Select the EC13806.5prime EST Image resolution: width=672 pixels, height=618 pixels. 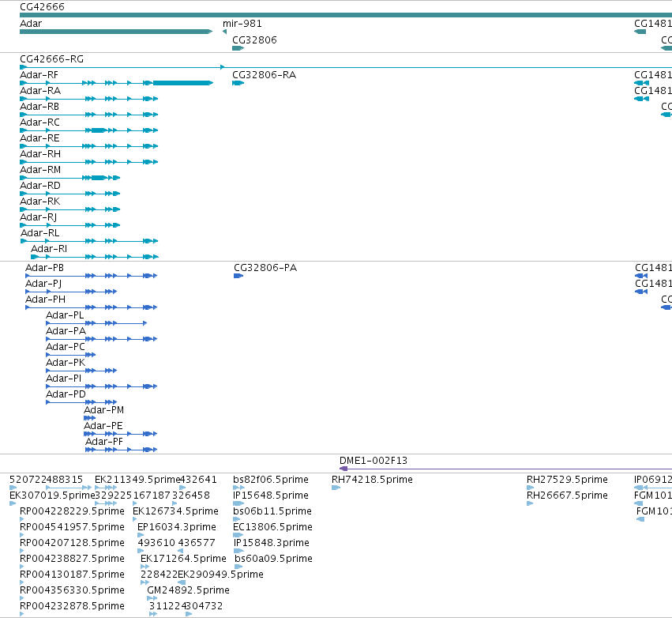238,535
